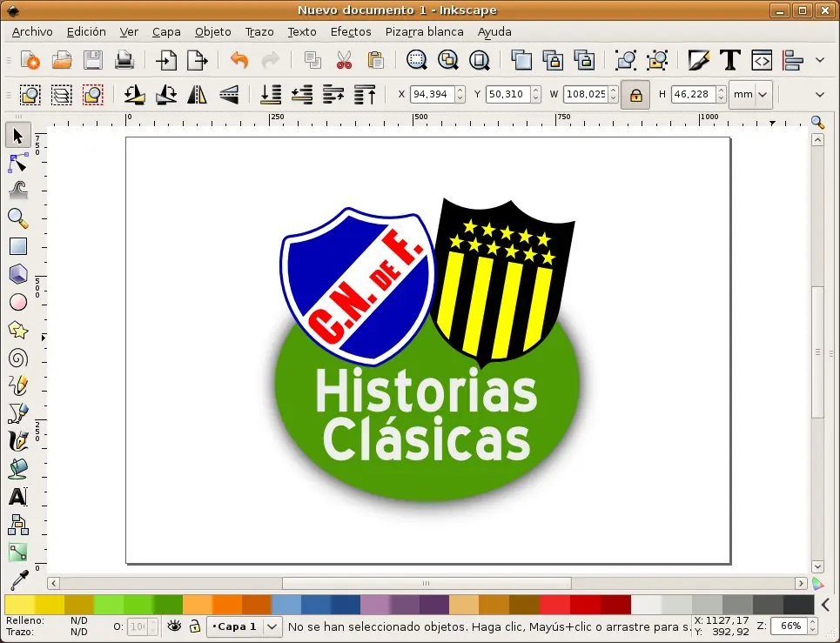Select the Ellipse circle tool
The image size is (840, 643).
pos(18,302)
